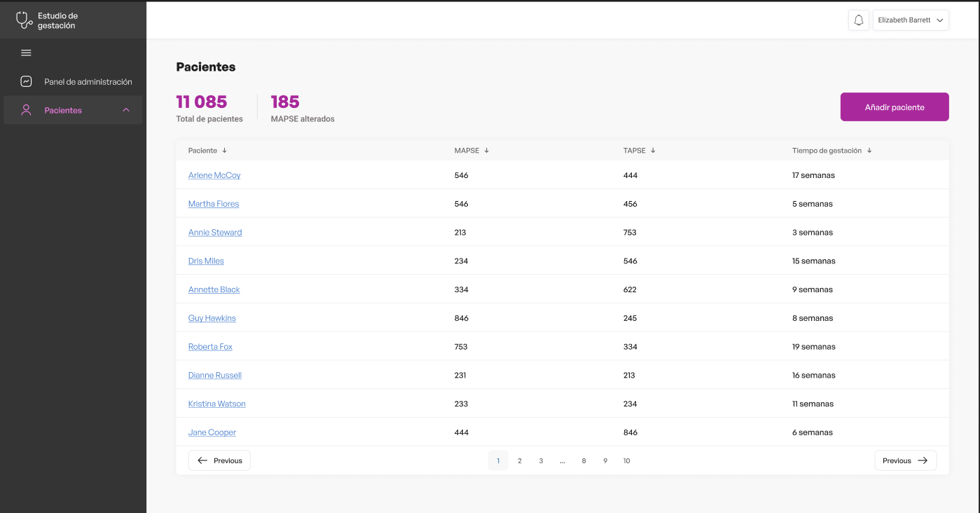Open the Elizabeth Barrett user dropdown
The image size is (980, 513).
point(911,20)
